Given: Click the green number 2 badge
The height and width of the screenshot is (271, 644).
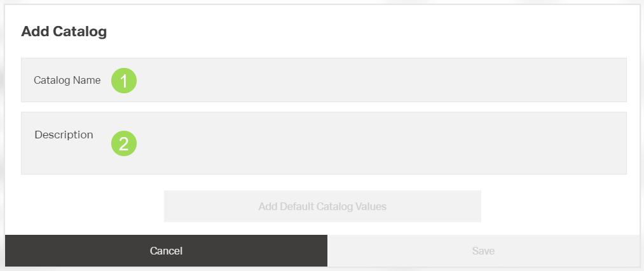Looking at the screenshot, I should pyautogui.click(x=124, y=143).
